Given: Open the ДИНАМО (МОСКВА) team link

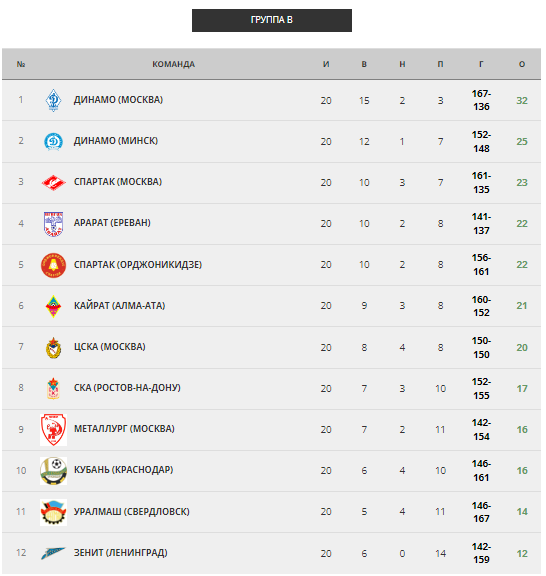Looking at the screenshot, I should tap(118, 100).
